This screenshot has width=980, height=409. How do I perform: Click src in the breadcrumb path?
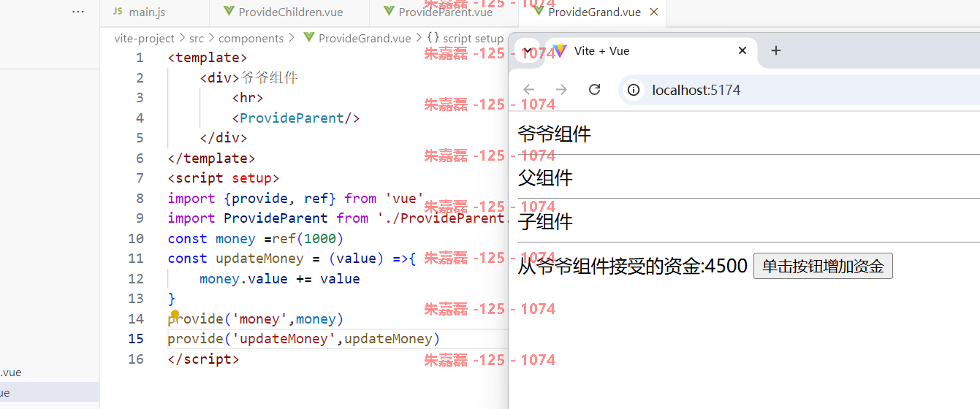point(197,38)
